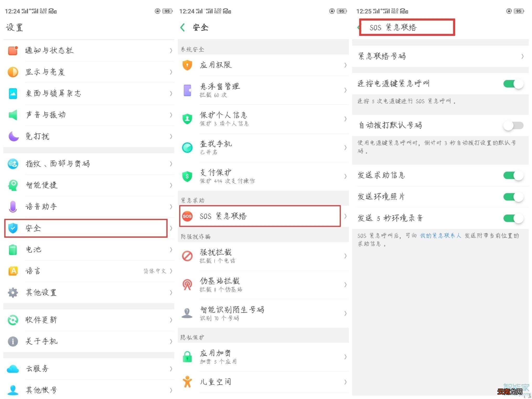Tap the 支付保护 dollar shield icon

(187, 176)
